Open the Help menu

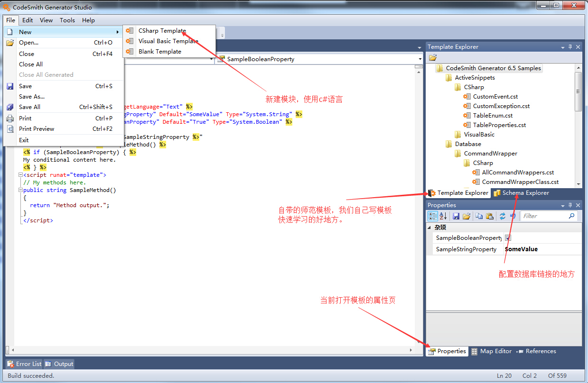coord(88,20)
